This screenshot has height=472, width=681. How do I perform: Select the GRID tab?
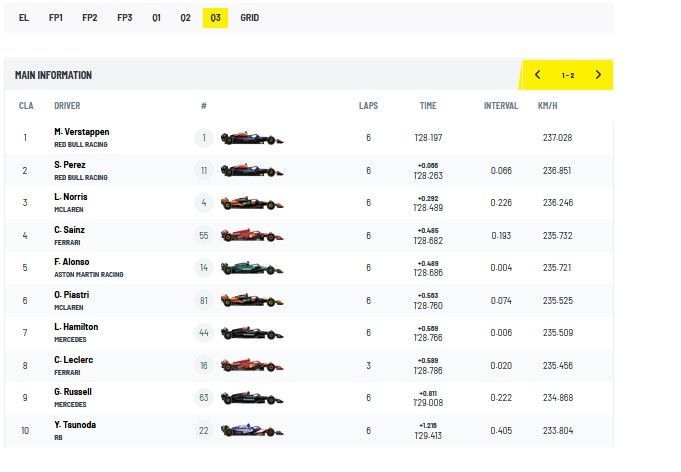coord(249,18)
